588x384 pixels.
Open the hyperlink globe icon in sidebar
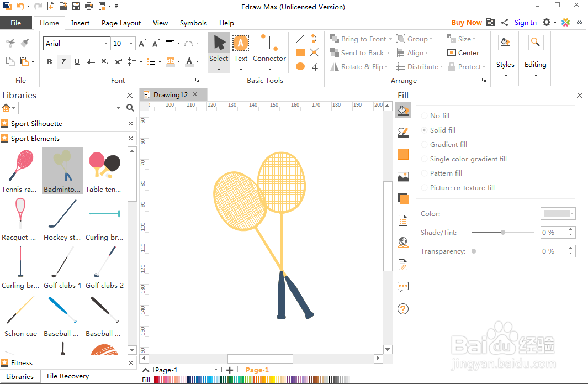point(403,243)
